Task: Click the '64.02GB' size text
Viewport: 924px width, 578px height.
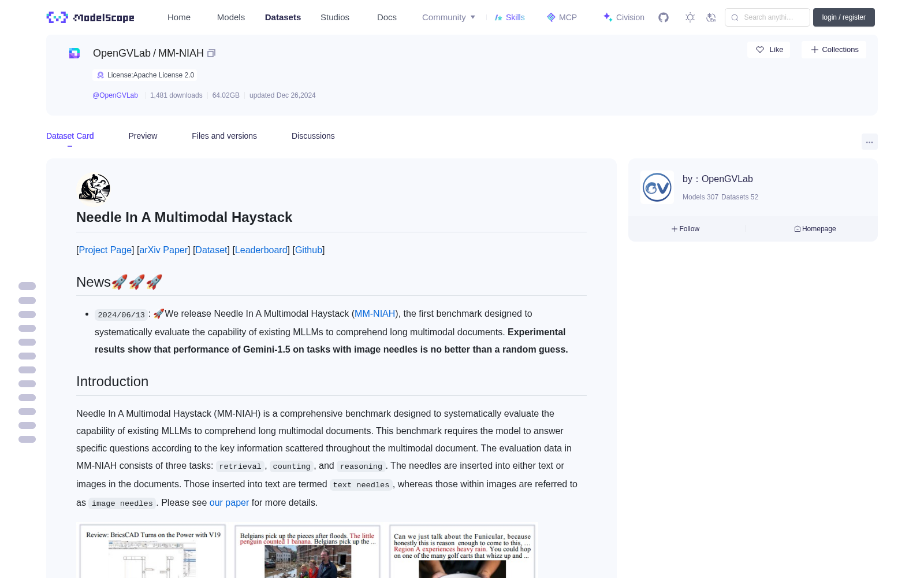Action: point(226,95)
